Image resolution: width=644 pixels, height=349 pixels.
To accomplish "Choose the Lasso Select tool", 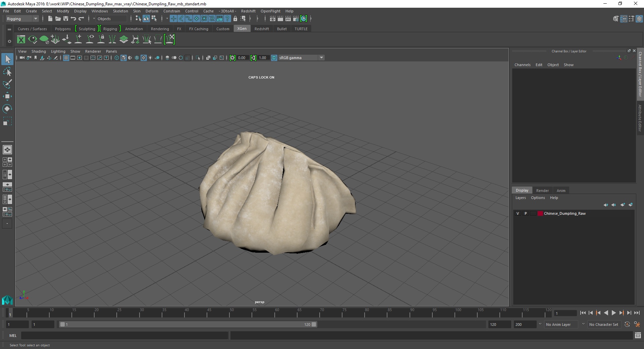I will coord(7,71).
